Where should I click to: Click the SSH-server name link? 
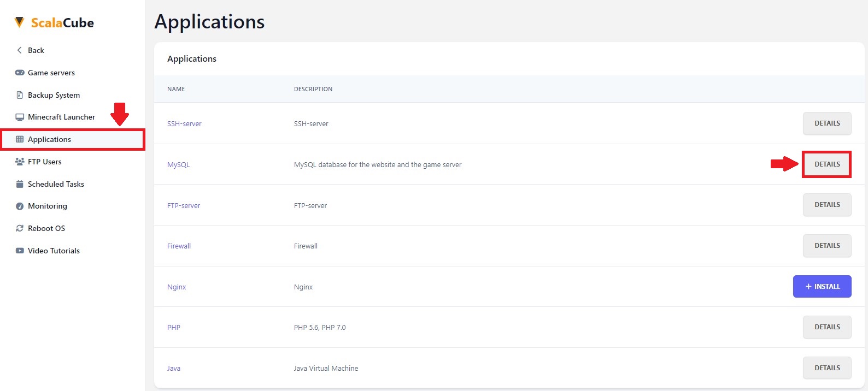click(x=184, y=124)
